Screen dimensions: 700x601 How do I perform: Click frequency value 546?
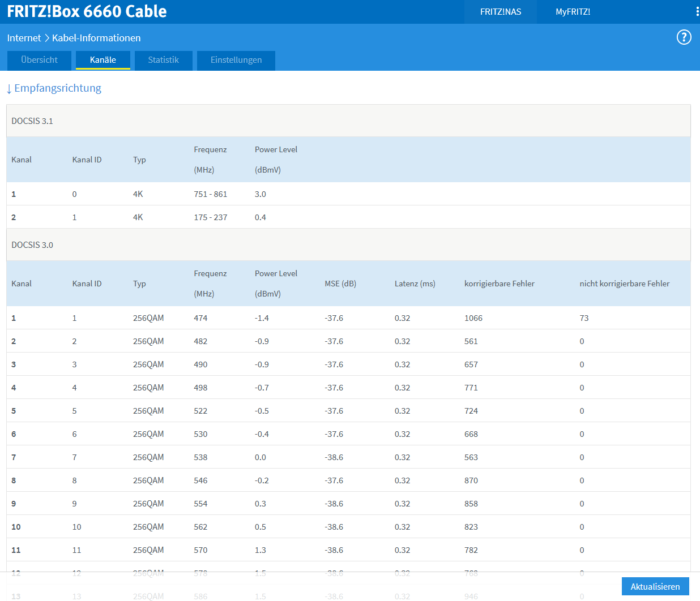click(x=200, y=480)
